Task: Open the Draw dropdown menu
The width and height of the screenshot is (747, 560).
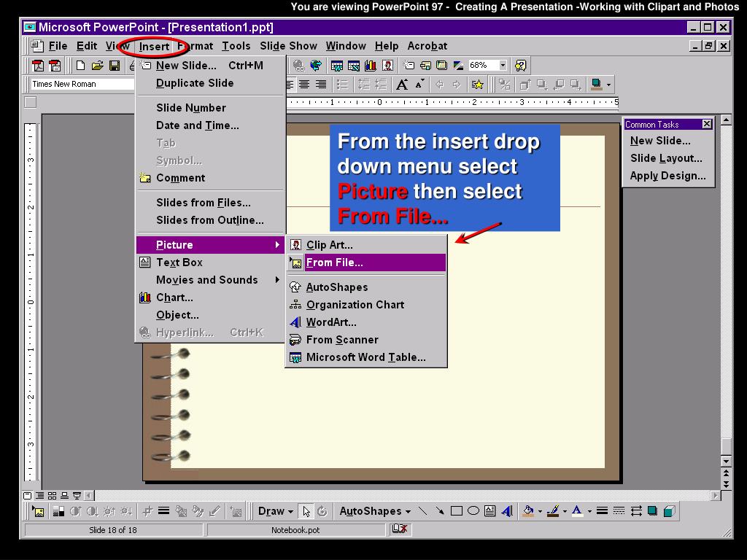Action: coord(275,511)
